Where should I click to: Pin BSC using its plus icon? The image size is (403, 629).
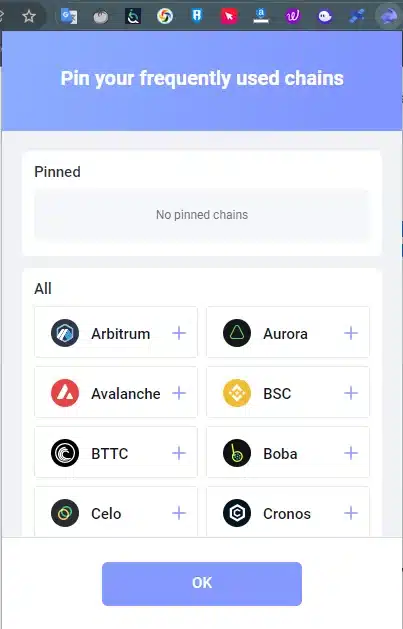351,393
